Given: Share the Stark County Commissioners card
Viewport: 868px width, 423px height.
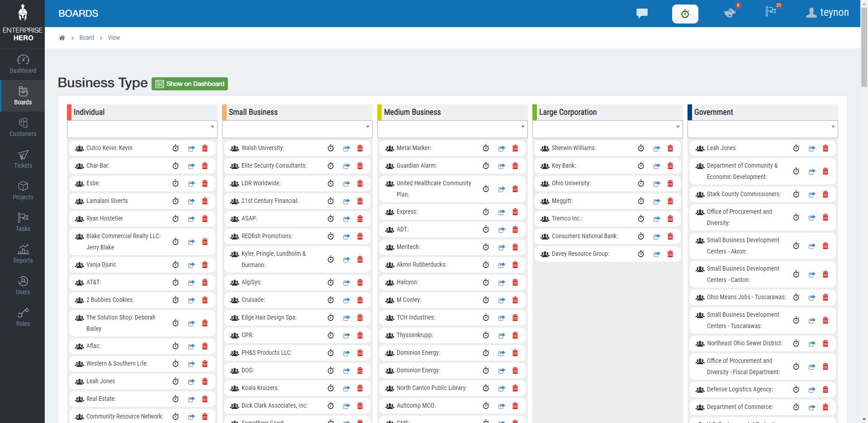Looking at the screenshot, I should point(812,194).
